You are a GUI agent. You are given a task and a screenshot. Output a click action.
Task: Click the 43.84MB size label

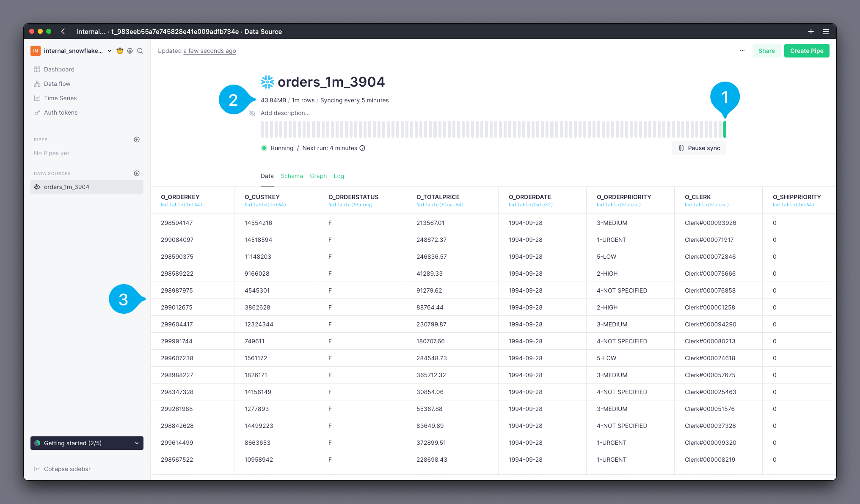point(273,100)
